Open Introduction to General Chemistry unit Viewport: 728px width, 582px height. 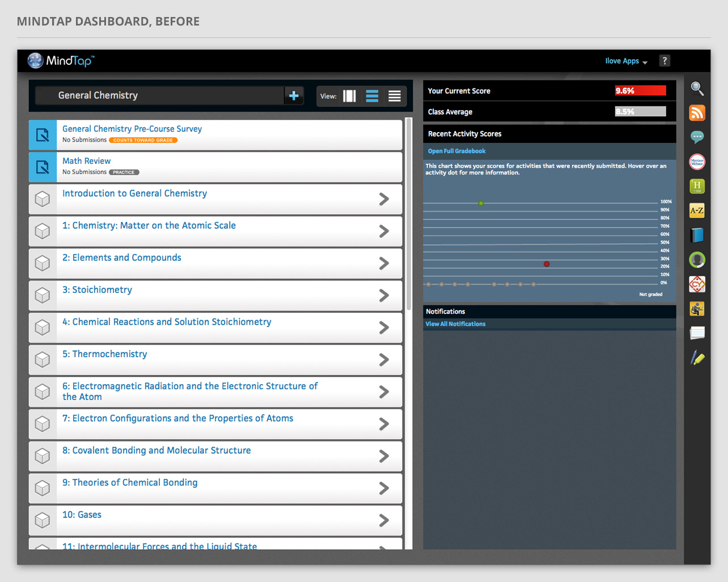134,194
